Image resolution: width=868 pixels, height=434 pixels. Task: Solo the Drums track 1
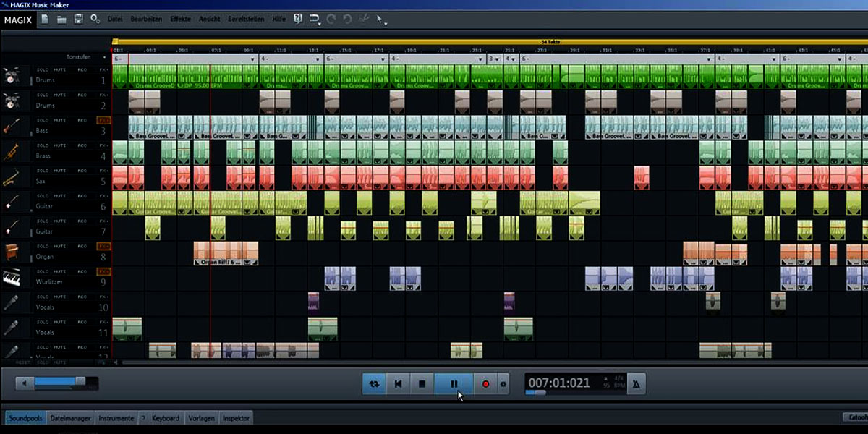point(43,69)
